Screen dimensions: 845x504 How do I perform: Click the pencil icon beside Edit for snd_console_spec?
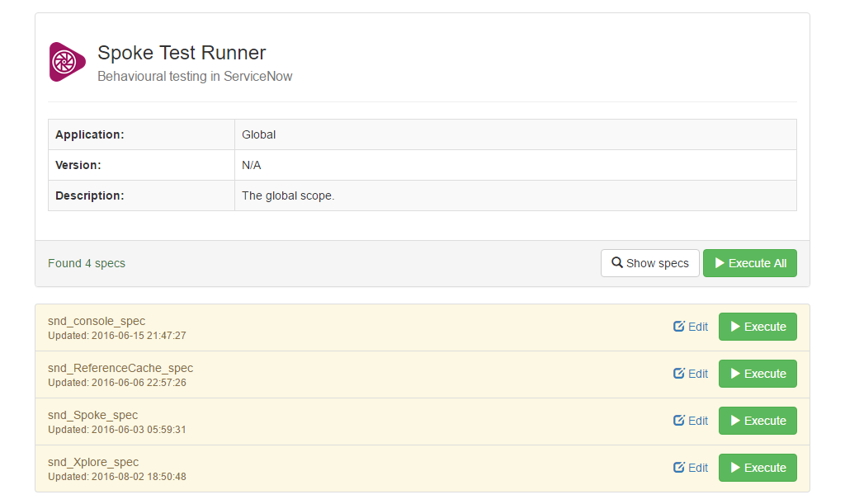click(679, 327)
